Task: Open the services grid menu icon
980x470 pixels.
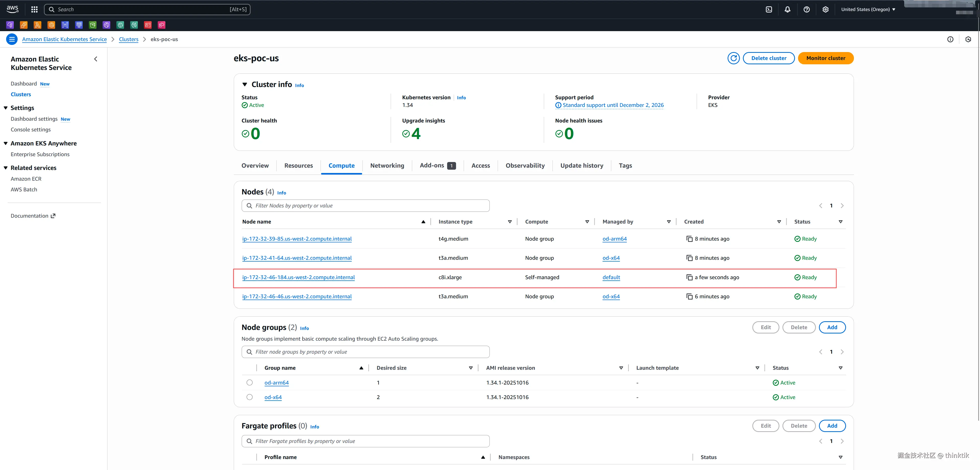Action: 34,9
